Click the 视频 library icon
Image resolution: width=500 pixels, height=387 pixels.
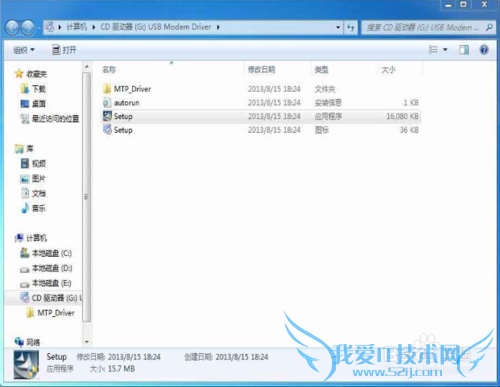pyautogui.click(x=25, y=163)
